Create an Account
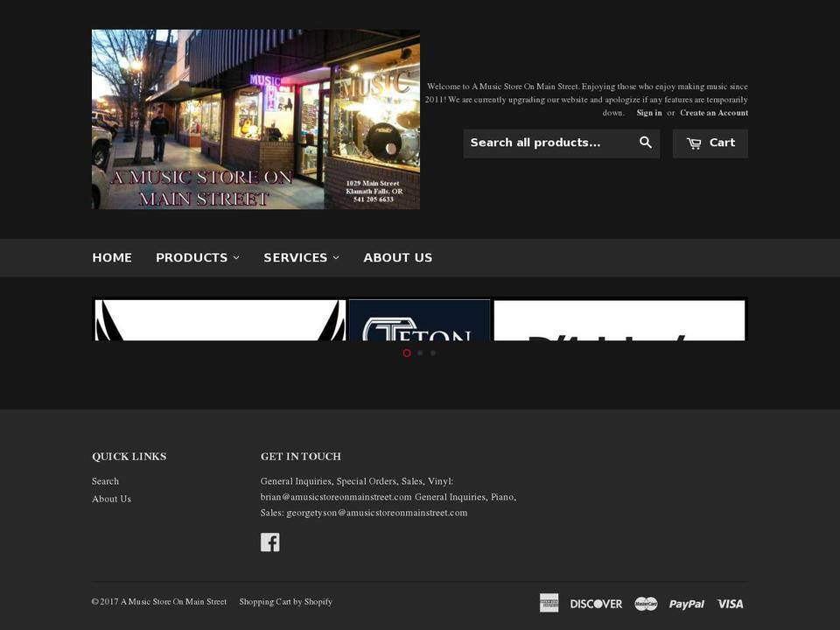The image size is (840, 630). pyautogui.click(x=713, y=113)
